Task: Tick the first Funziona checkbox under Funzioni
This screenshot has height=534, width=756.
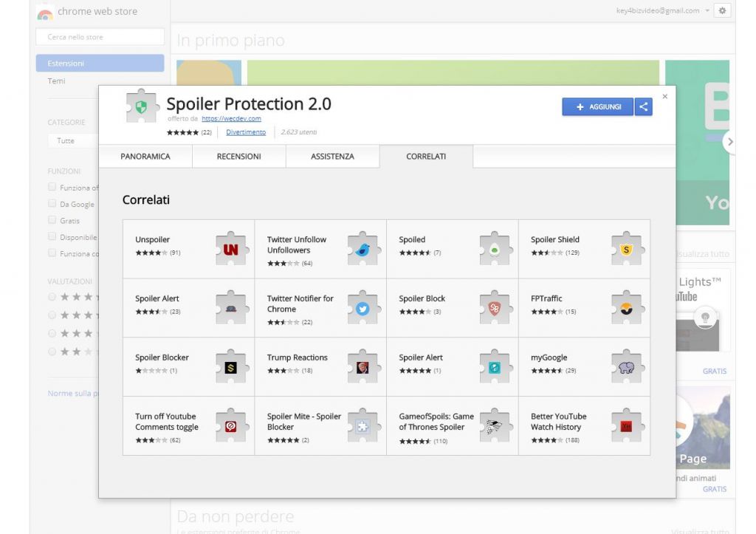Action: pos(52,187)
